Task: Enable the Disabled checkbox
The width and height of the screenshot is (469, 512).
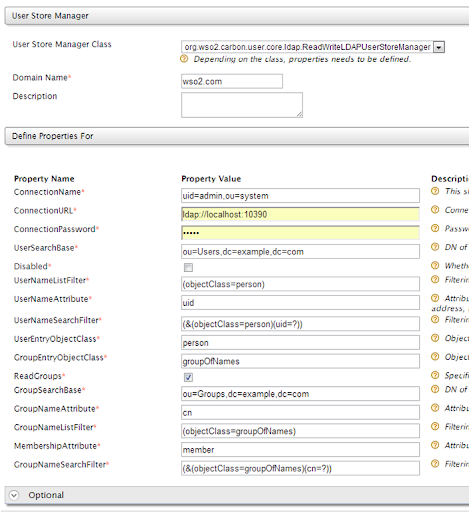Action: pos(188,268)
